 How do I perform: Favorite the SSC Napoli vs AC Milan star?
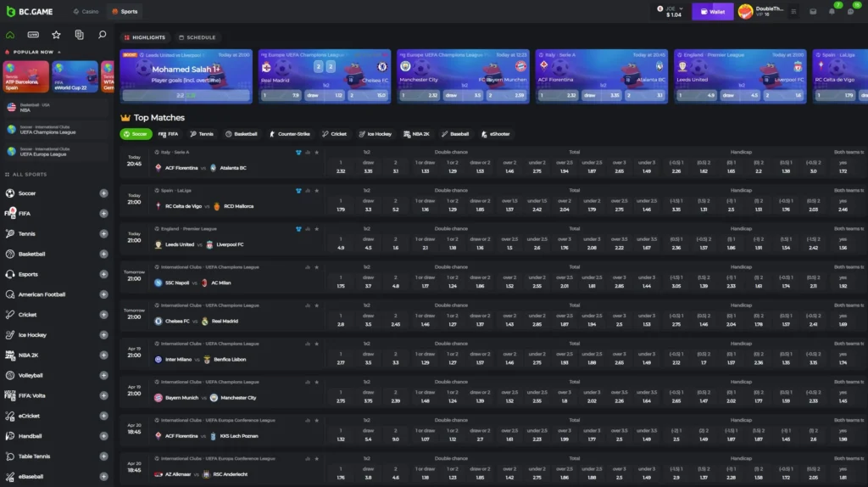317,267
